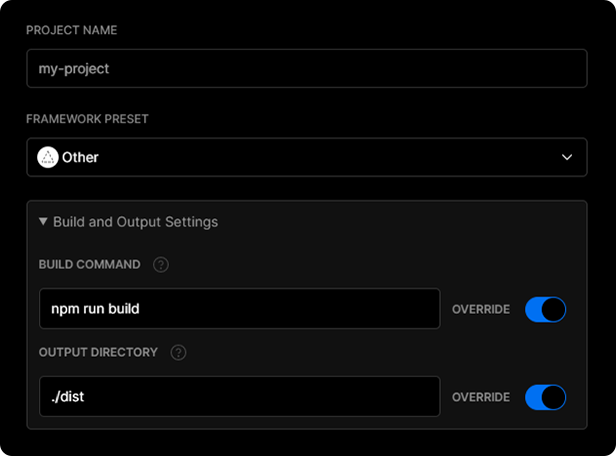Viewport: 616px width, 456px height.
Task: Click the BUILD COMMAND label text
Action: pyautogui.click(x=90, y=265)
